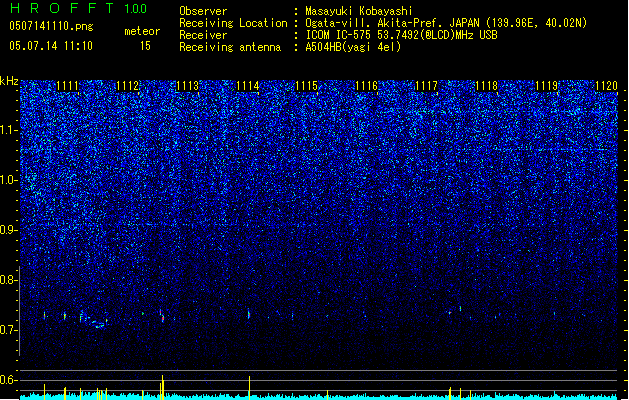Screen dimensions: 629x400
Task: Click the 0.8 kHz axis label
Action: 8,280
